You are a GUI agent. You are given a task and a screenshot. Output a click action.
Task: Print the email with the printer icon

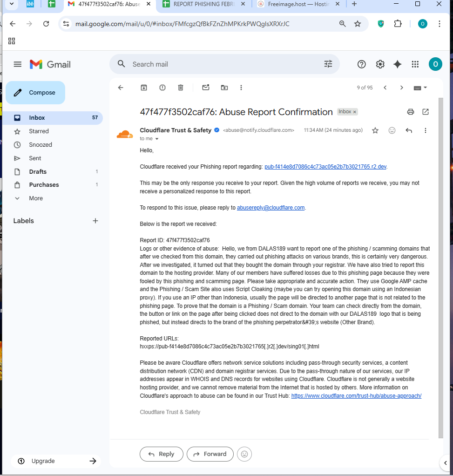[x=411, y=112]
